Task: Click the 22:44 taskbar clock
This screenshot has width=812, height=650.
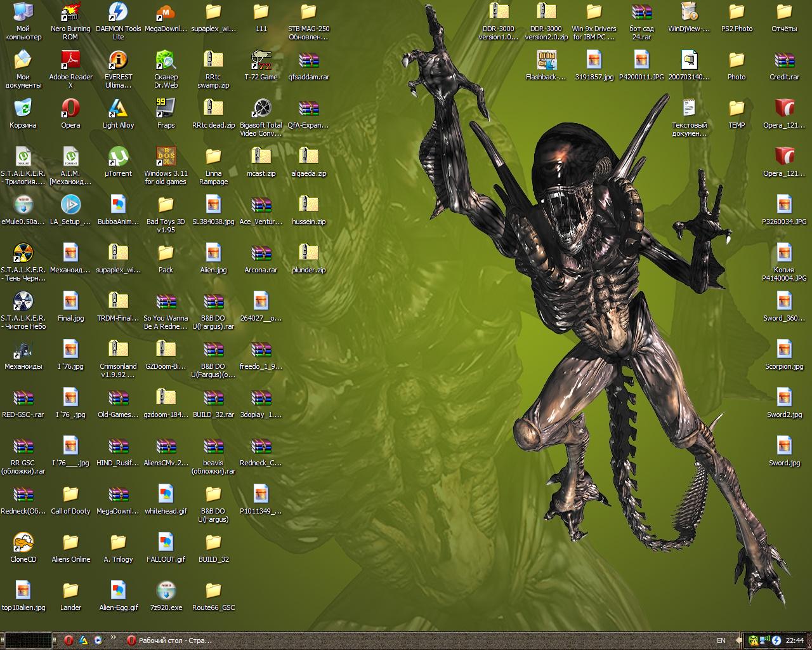Action: pos(794,640)
